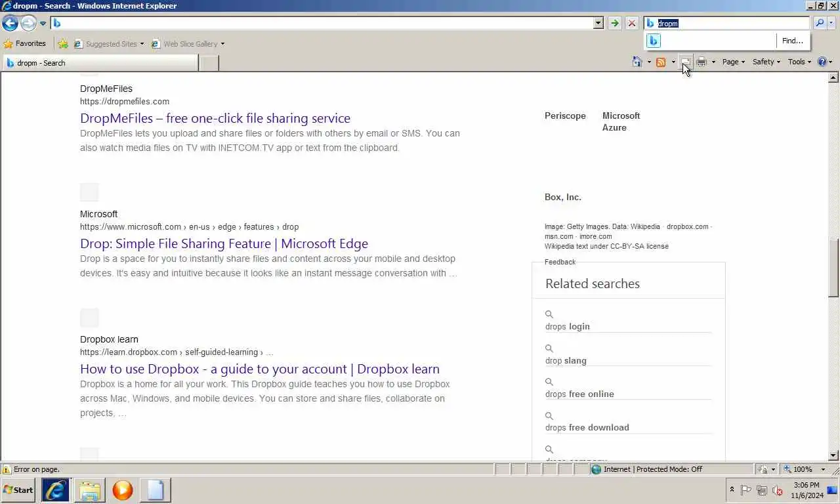Click Microsoft Azure in related entities

click(621, 121)
